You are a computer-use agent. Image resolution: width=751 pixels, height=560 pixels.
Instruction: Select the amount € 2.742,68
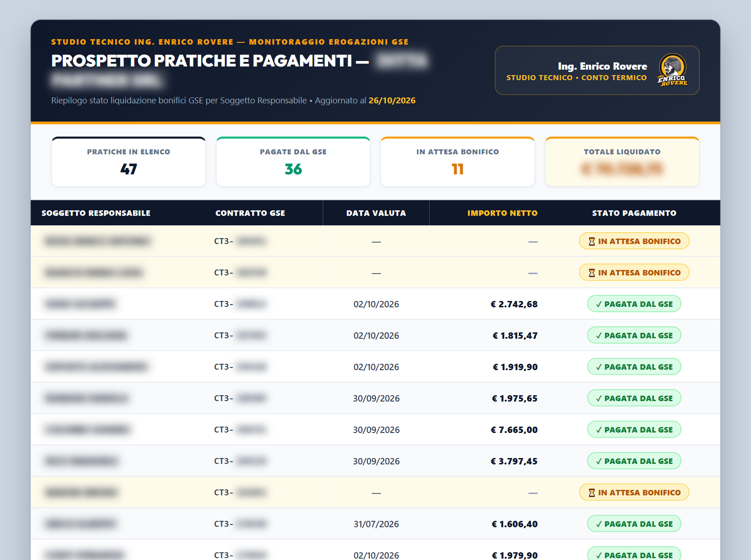(x=514, y=304)
